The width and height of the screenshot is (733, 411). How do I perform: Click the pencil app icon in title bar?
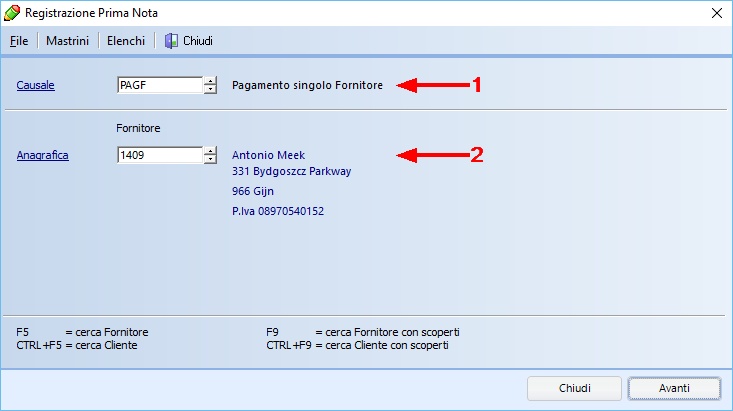[13, 13]
